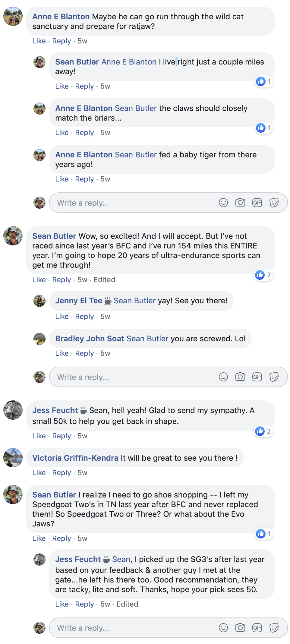Viewport: 290px width, 644px height.
Task: Reply to Jenny El Tee's comment
Action: point(84,317)
